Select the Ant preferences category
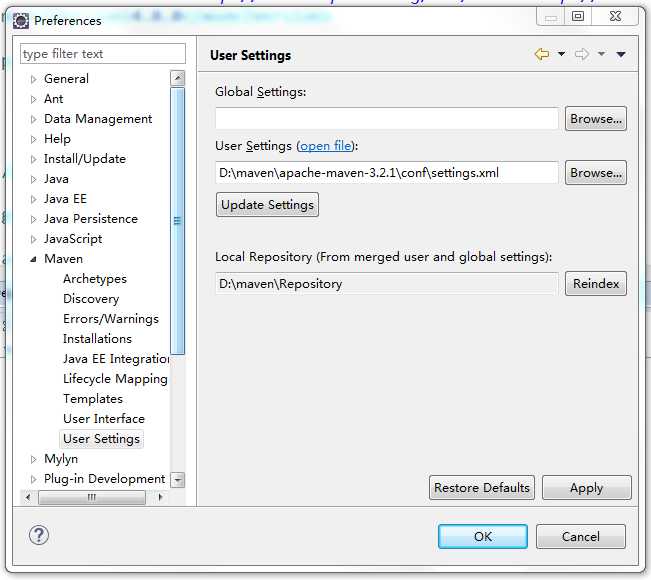651x580 pixels. 54,99
